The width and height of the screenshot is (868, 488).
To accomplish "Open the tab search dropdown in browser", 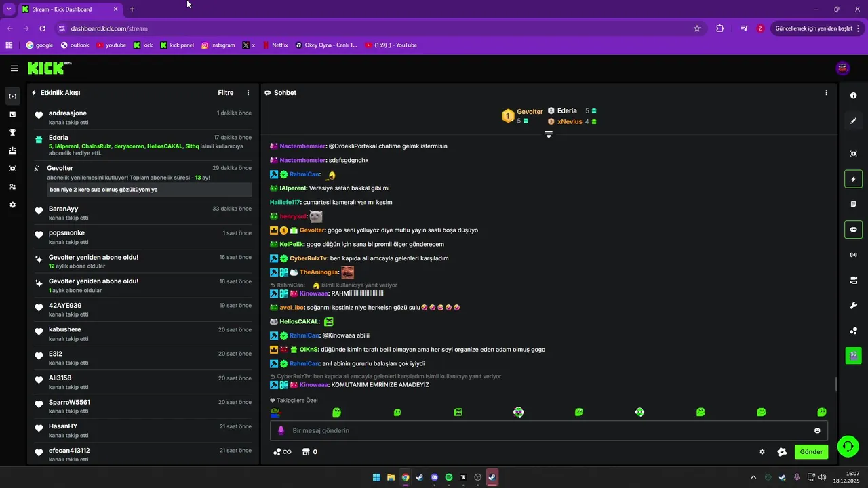I will (9, 9).
